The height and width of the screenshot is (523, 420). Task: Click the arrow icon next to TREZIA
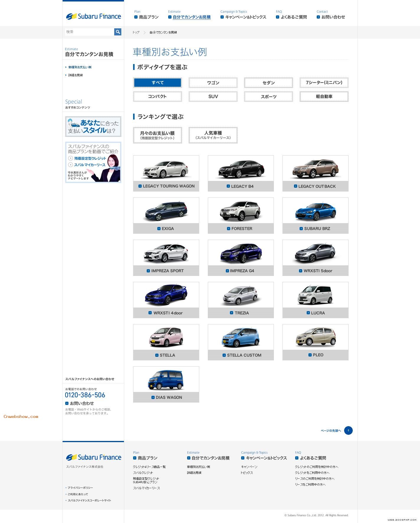click(232, 313)
